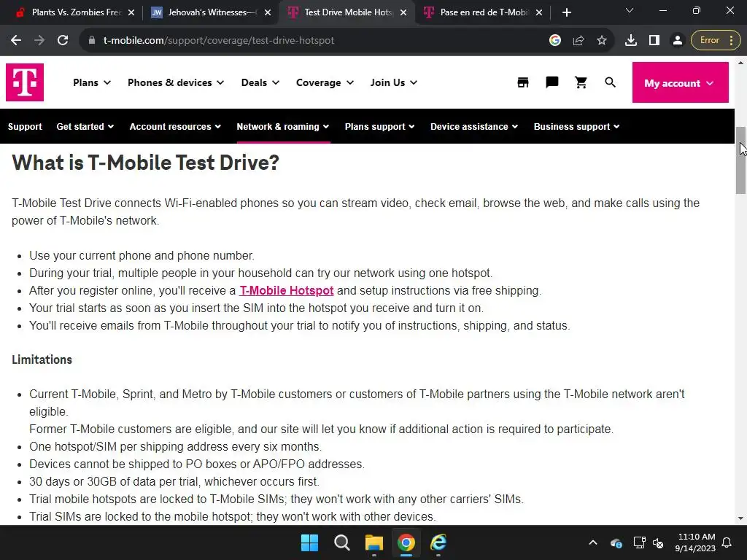Screen dimensions: 747x560
Task: Expand Phones & devices dropdown
Action: 176,82
